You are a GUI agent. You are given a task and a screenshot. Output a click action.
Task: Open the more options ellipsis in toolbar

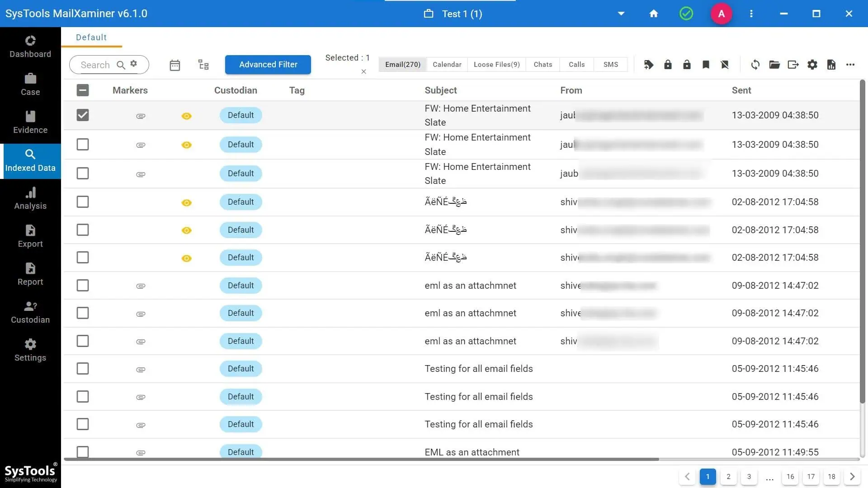(x=850, y=65)
